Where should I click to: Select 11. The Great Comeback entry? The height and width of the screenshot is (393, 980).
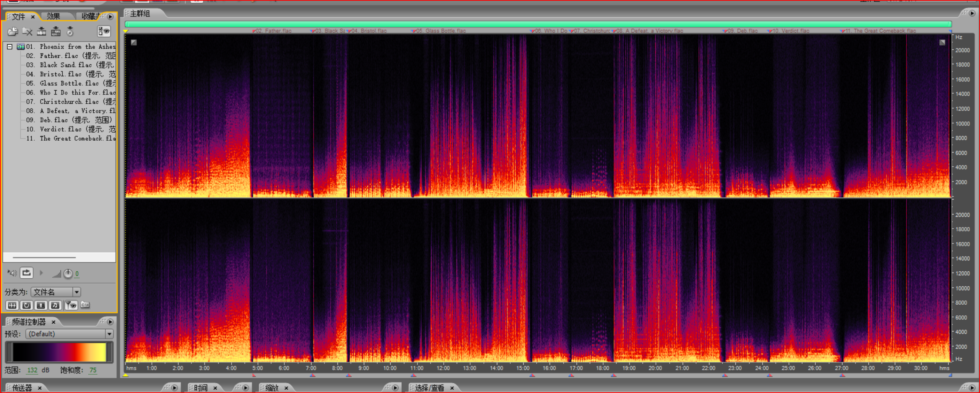(x=71, y=138)
